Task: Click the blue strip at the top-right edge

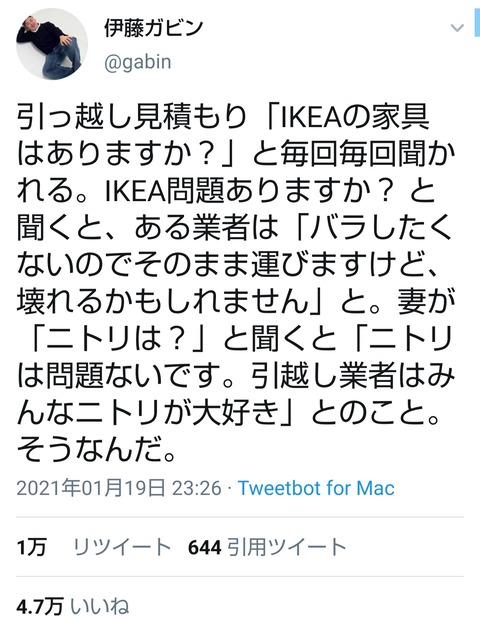Action: pos(477,18)
